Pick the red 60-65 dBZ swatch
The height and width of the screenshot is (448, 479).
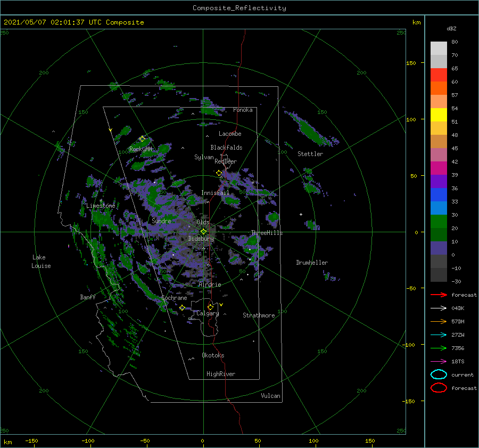(x=439, y=75)
